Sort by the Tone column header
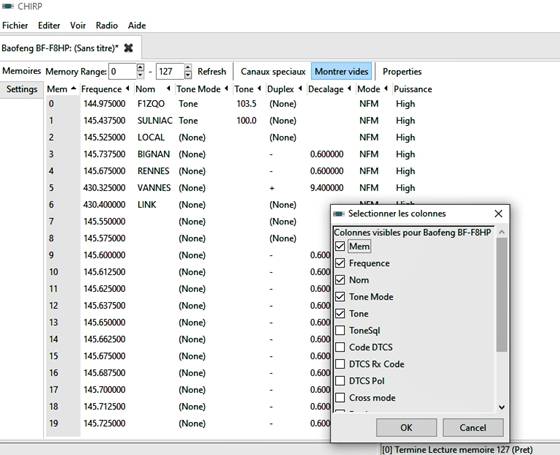Image resolution: width=560 pixels, height=455 pixels. pos(248,89)
